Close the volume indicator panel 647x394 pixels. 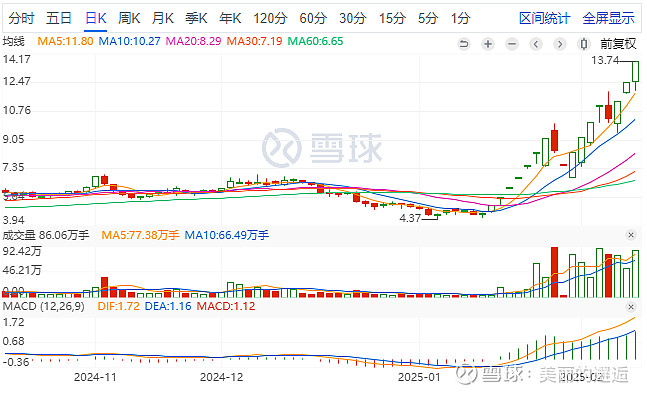(x=630, y=235)
